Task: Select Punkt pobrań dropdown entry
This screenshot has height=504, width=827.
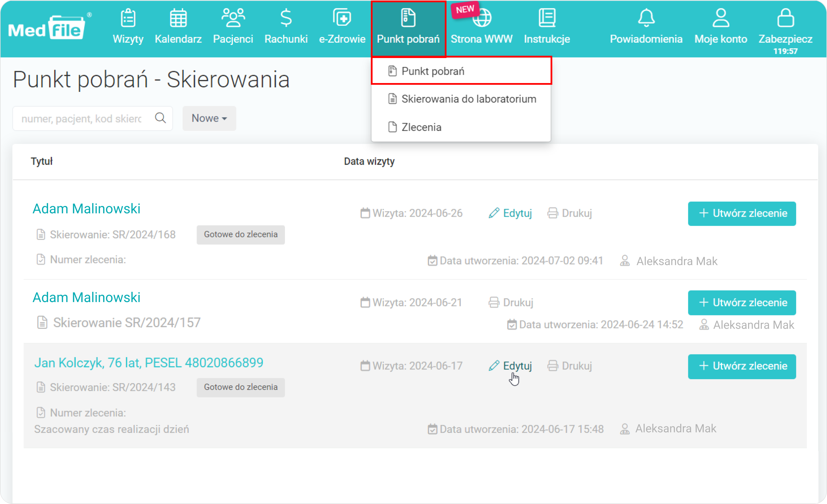Action: [461, 71]
